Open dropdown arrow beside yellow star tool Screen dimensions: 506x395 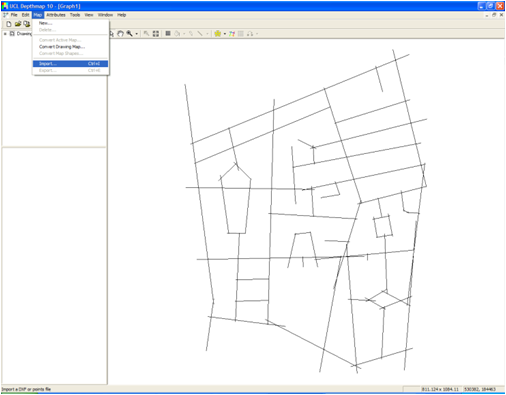pyautogui.click(x=225, y=34)
